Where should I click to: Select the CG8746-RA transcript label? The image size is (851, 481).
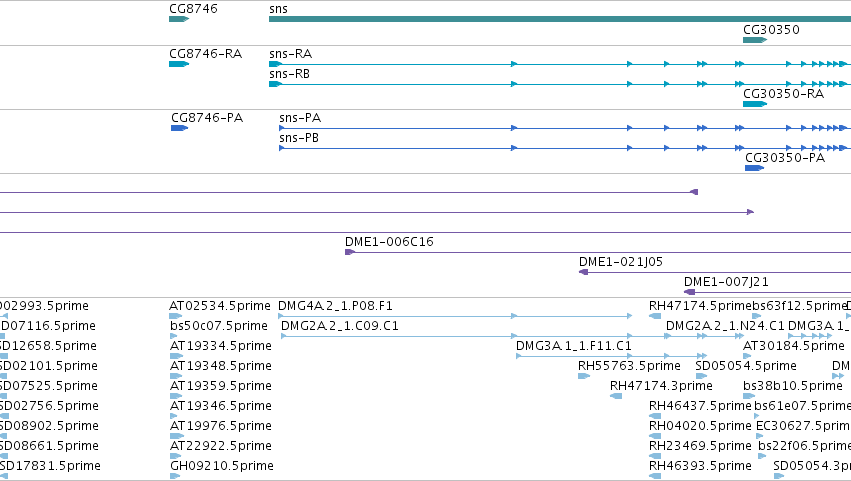206,54
